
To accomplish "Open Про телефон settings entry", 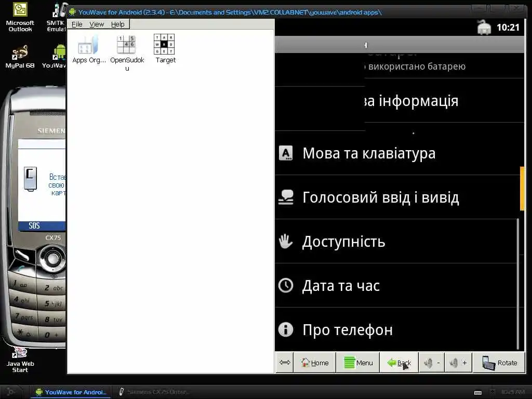I will click(x=395, y=329).
